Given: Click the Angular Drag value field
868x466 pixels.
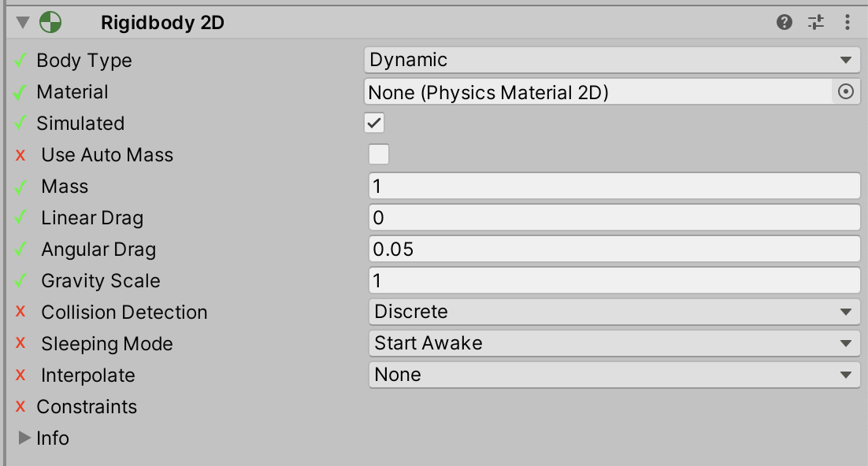Looking at the screenshot, I should point(614,250).
